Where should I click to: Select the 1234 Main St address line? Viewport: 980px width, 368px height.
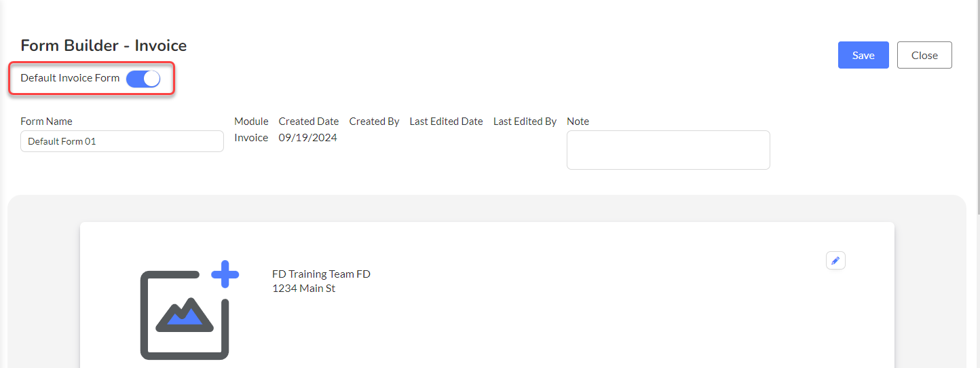pyautogui.click(x=303, y=289)
